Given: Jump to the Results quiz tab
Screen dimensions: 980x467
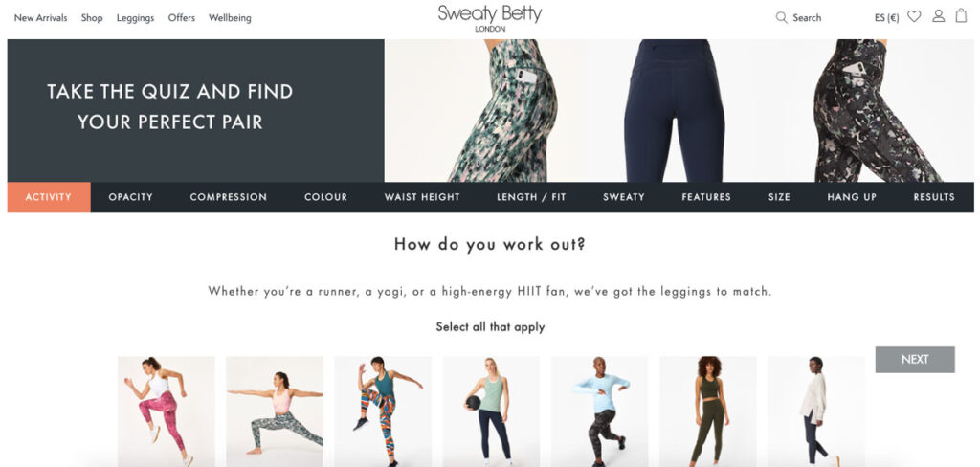Looking at the screenshot, I should coord(934,197).
